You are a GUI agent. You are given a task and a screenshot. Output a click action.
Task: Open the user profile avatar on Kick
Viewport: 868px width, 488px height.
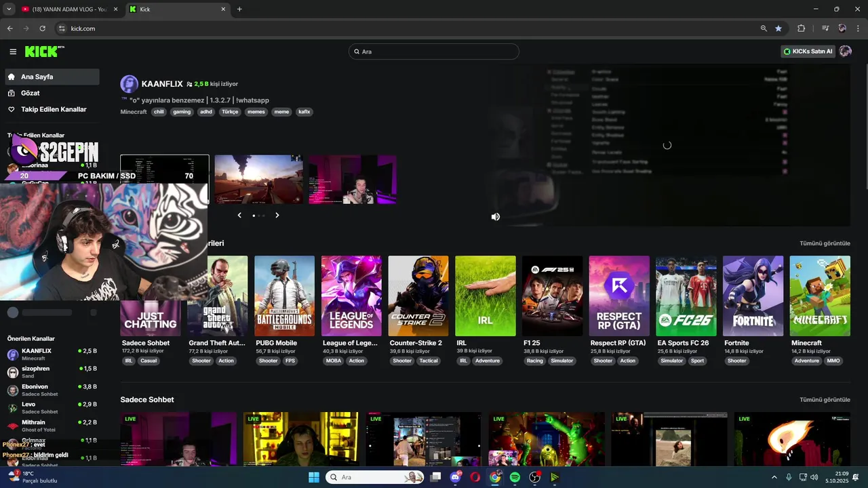[x=845, y=52]
